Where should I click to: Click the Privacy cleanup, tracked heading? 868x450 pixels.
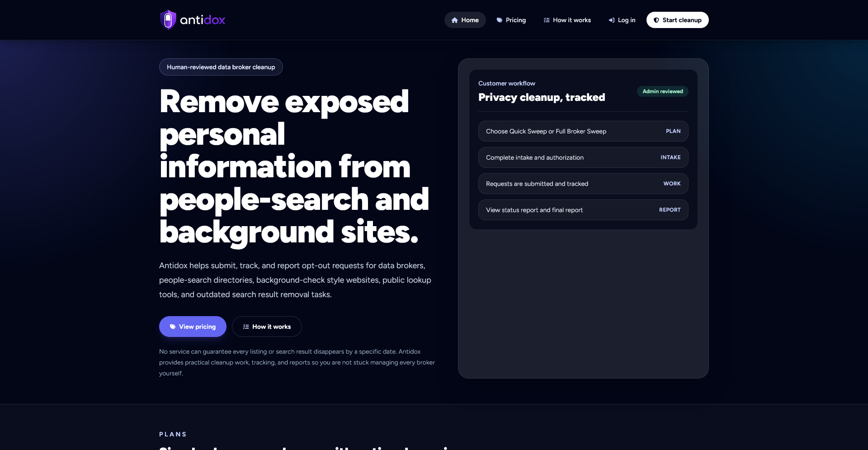tap(542, 97)
